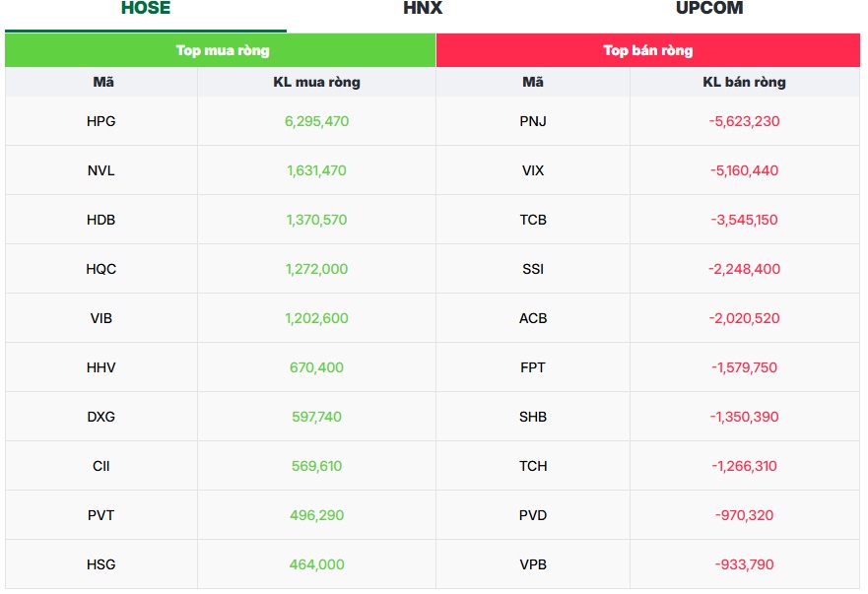The width and height of the screenshot is (868, 594).
Task: Click the FPT ticker cell
Action: (533, 367)
